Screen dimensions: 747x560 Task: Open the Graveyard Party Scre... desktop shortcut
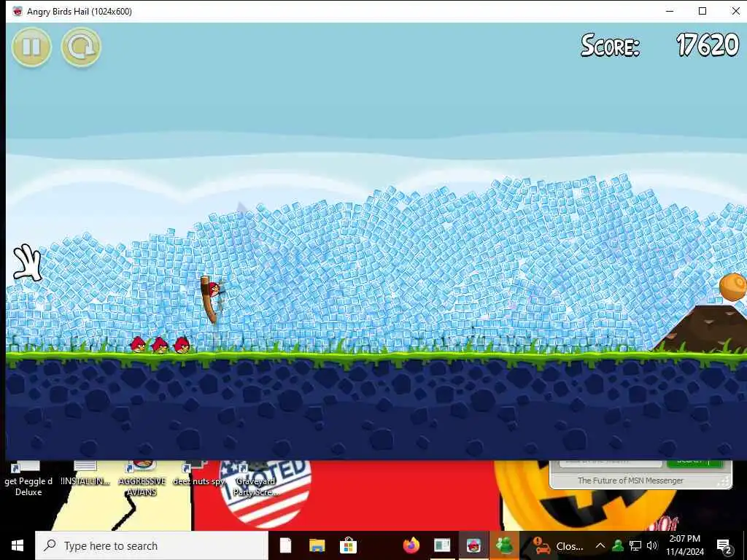click(255, 479)
